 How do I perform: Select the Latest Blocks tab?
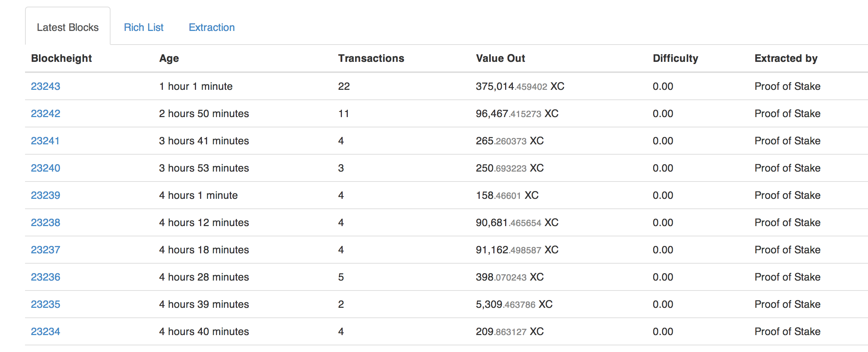[68, 28]
